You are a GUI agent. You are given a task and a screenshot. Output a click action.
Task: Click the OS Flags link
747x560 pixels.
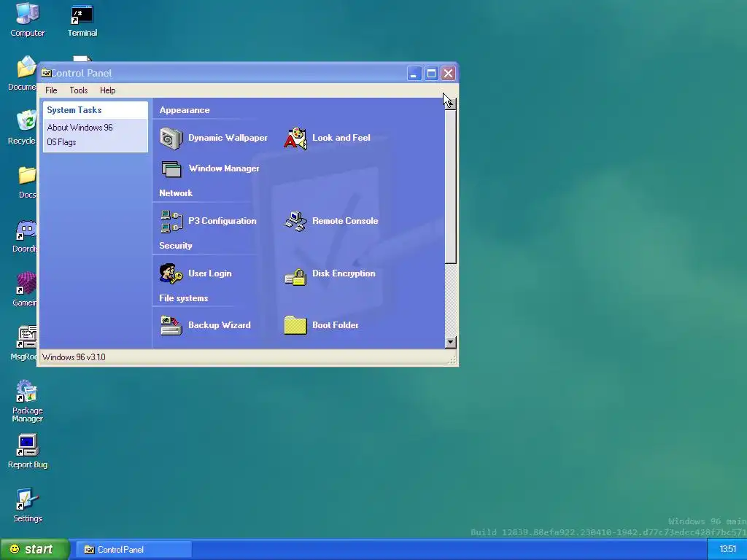[61, 142]
